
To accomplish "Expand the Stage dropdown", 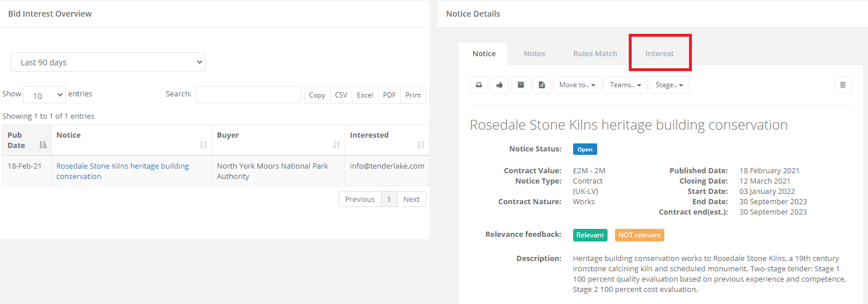I will (669, 85).
